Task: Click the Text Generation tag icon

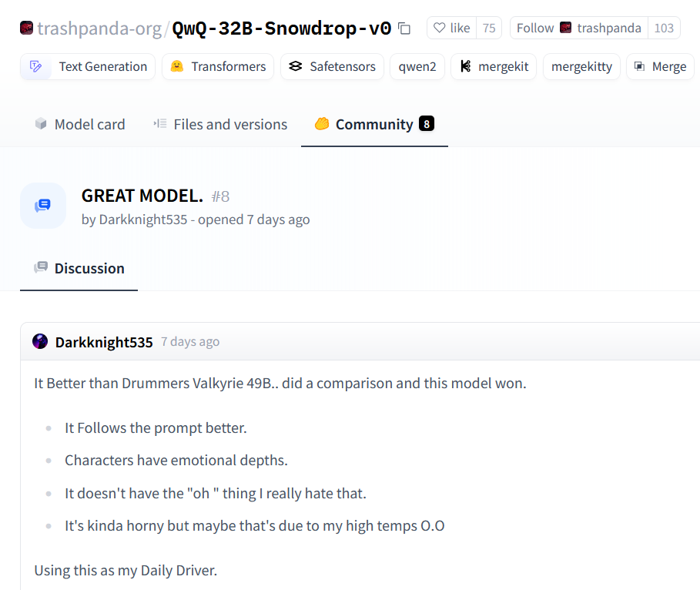Action: coord(35,66)
